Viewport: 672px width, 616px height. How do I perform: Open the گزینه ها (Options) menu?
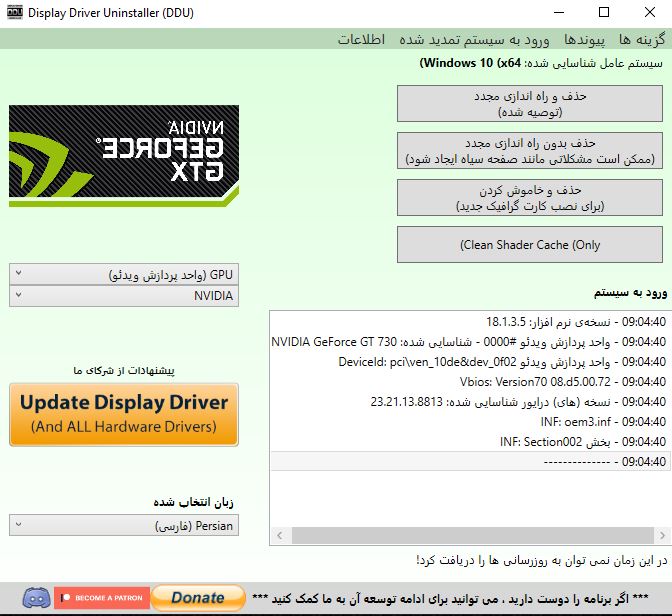click(x=642, y=40)
